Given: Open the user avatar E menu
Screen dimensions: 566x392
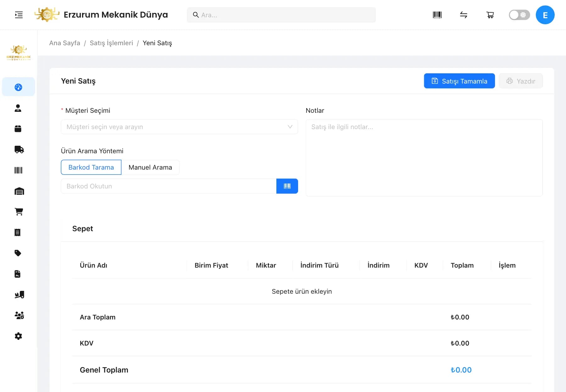Looking at the screenshot, I should coord(545,15).
